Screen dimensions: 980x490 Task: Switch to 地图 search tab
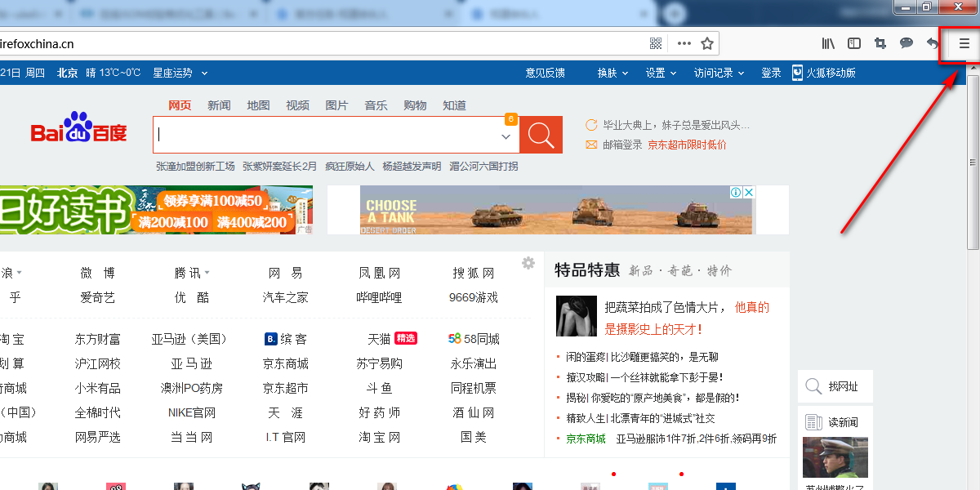(x=258, y=105)
